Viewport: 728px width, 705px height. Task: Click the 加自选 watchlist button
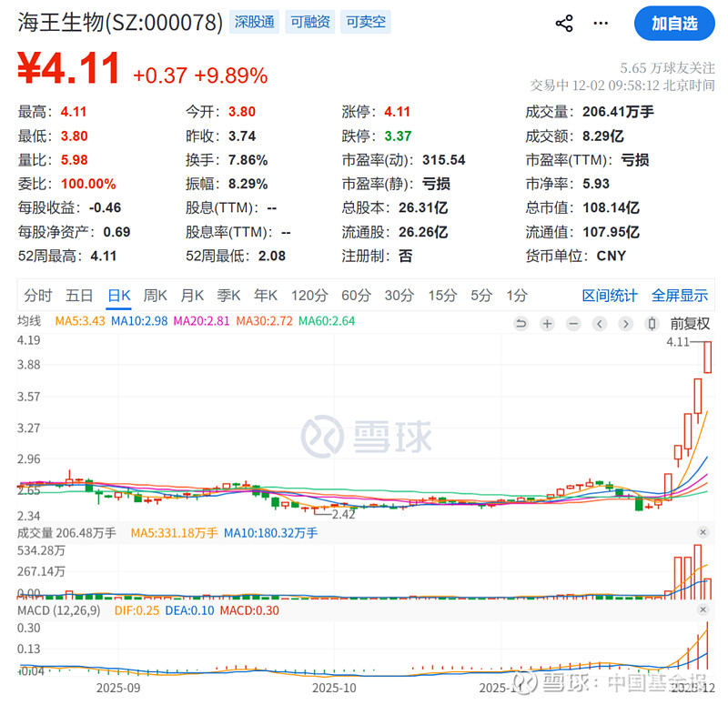click(x=674, y=24)
